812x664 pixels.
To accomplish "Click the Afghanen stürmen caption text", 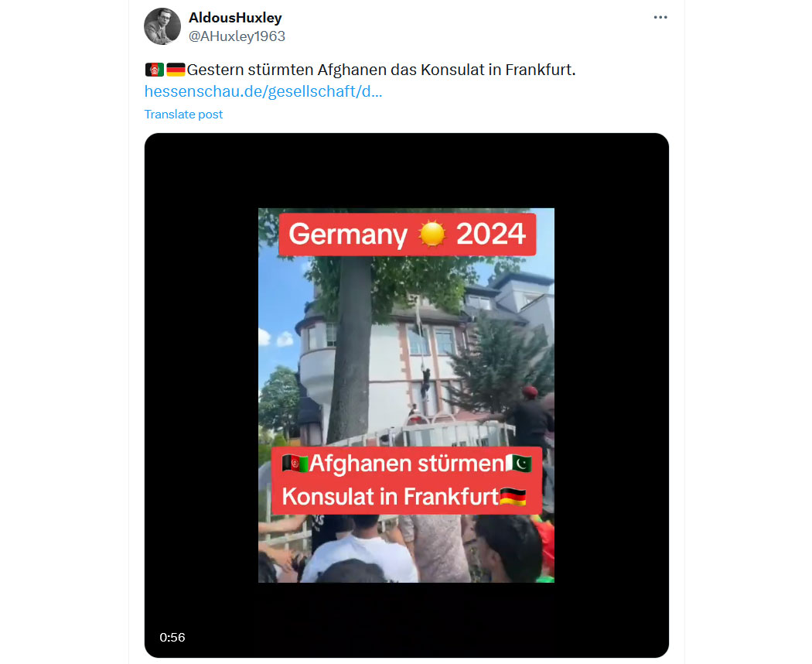I will [407, 464].
